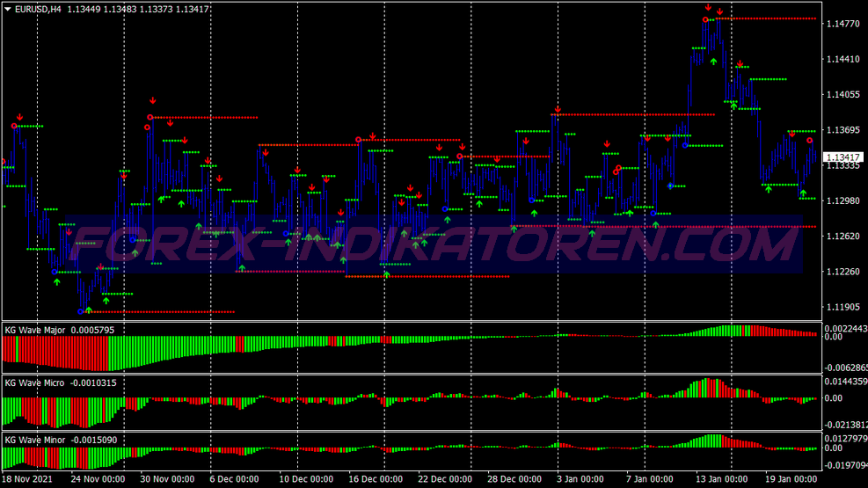868x488 pixels.
Task: Click the 1.11905 level on the price axis
Action: pyautogui.click(x=842, y=308)
